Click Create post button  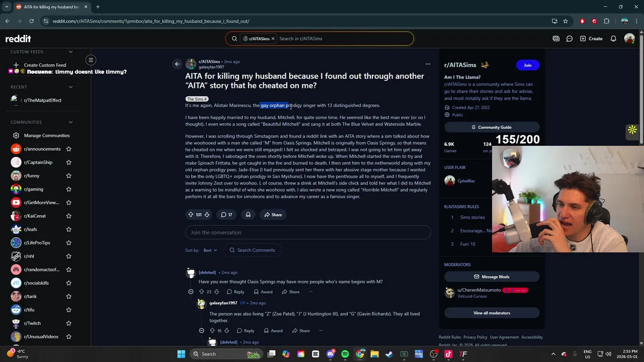pyautogui.click(x=591, y=39)
